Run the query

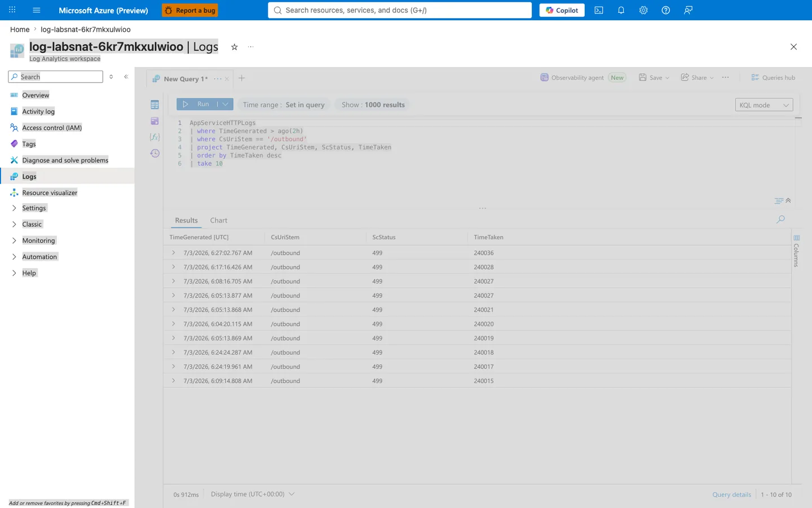pyautogui.click(x=197, y=104)
